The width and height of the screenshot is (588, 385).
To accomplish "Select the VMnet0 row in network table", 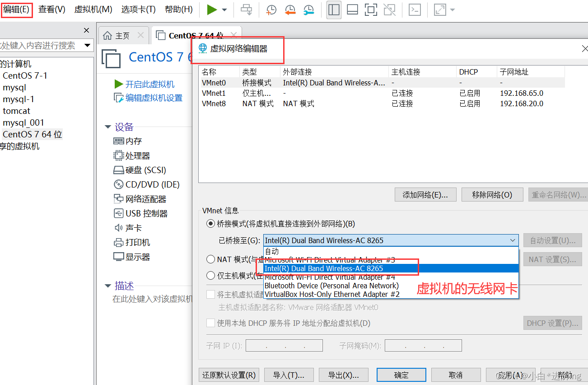I will [x=382, y=83].
